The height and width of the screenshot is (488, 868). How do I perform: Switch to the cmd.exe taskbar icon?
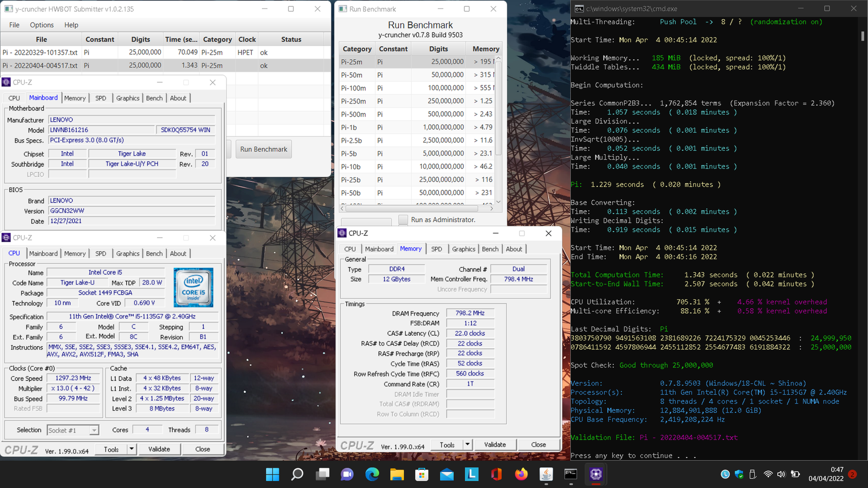(x=571, y=474)
